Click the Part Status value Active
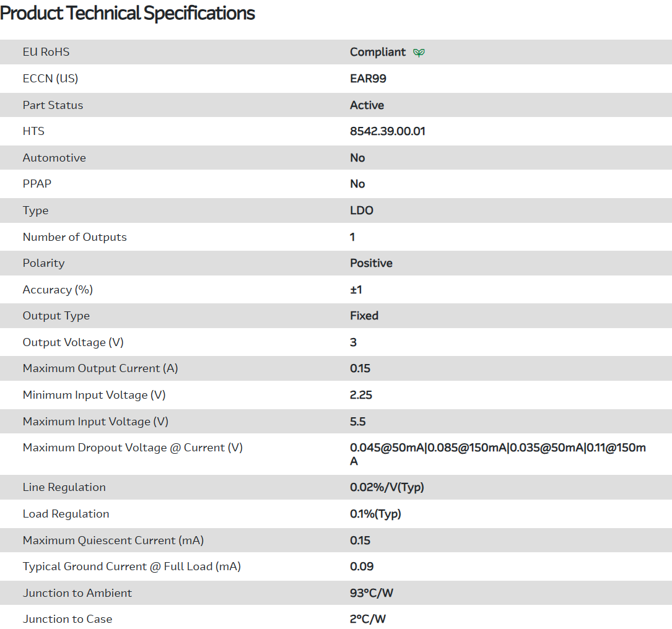The height and width of the screenshot is (629, 672). coord(367,105)
